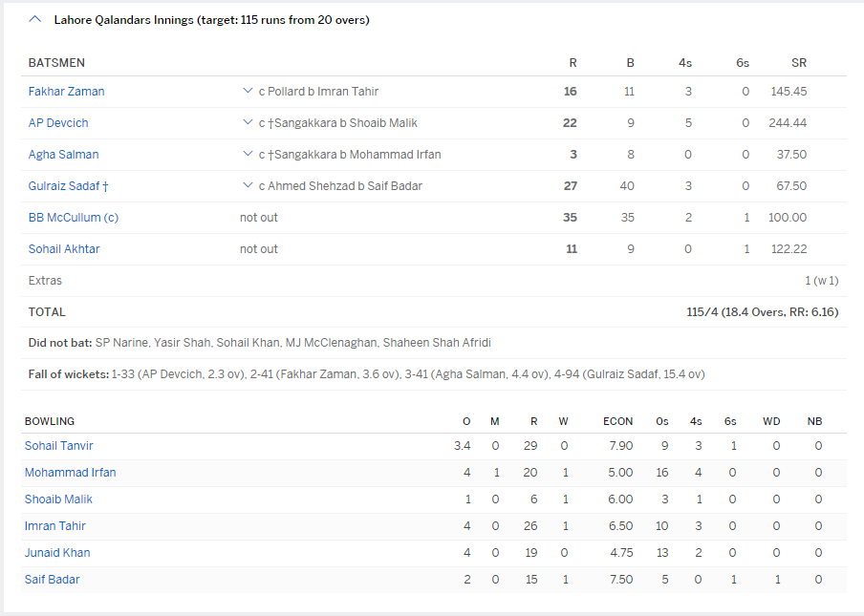Expand Fakhar Zaman dismissal details chevron
864x616 pixels.
[x=248, y=92]
